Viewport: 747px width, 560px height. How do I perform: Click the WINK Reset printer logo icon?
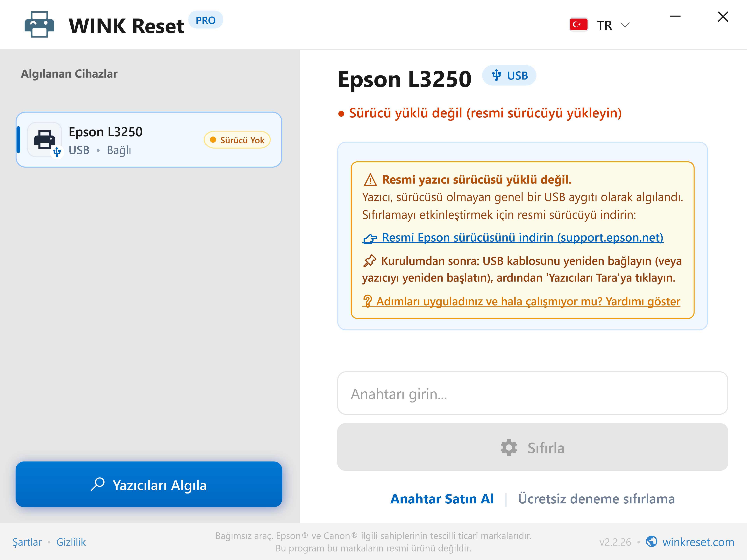(39, 25)
